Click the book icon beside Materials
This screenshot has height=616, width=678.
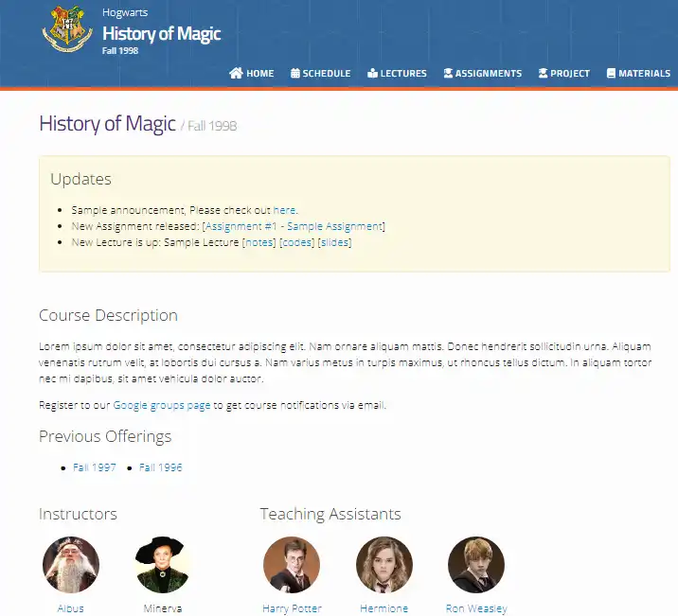[611, 73]
